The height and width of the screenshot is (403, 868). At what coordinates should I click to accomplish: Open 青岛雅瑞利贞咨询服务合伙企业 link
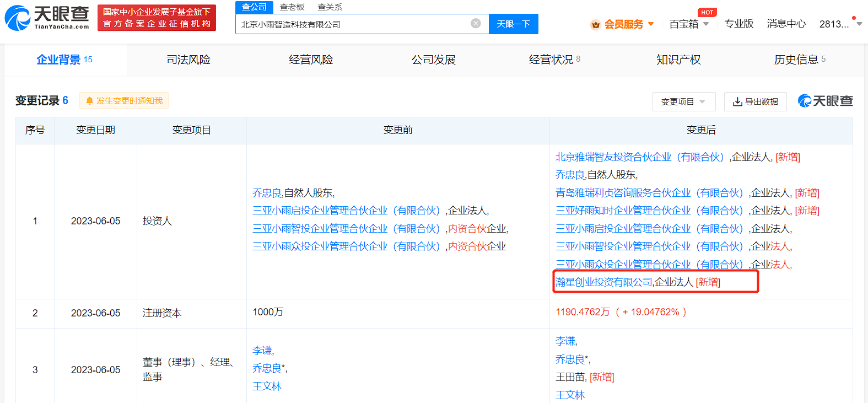651,193
